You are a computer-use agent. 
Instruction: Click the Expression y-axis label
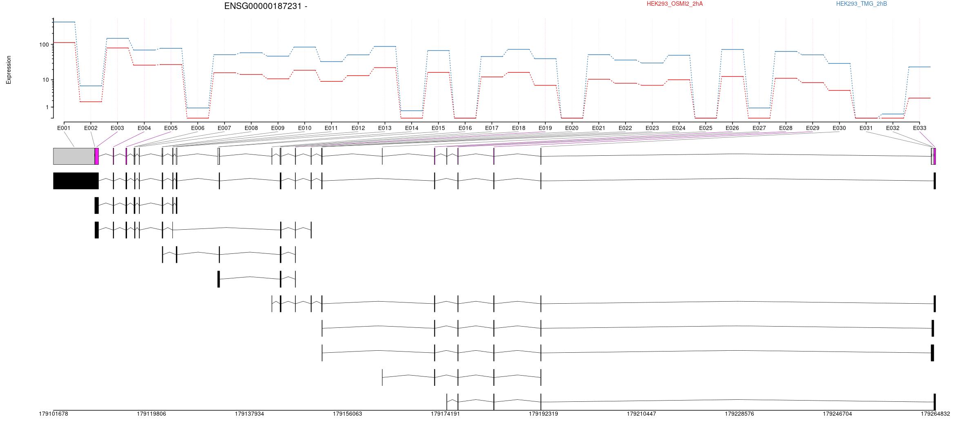(x=9, y=70)
